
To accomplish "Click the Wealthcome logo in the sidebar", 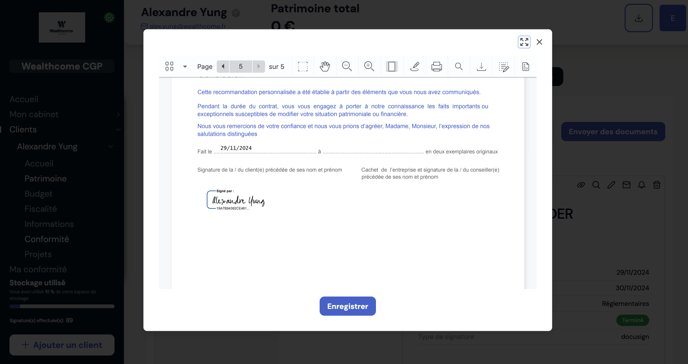I will 62,27.
